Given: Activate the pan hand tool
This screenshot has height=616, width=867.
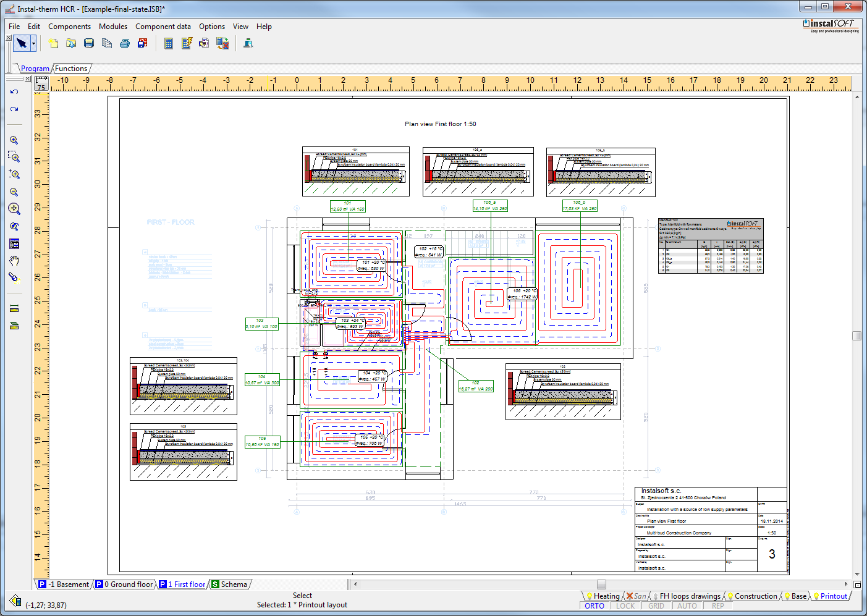Looking at the screenshot, I should pos(14,261).
